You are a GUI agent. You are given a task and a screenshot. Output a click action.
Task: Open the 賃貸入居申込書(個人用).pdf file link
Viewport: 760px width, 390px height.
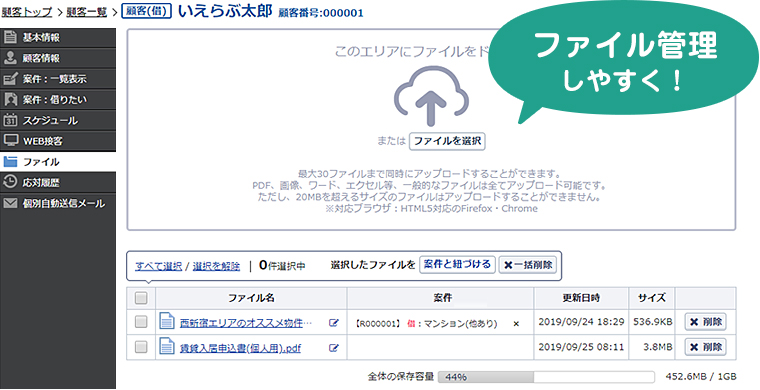[x=240, y=348]
